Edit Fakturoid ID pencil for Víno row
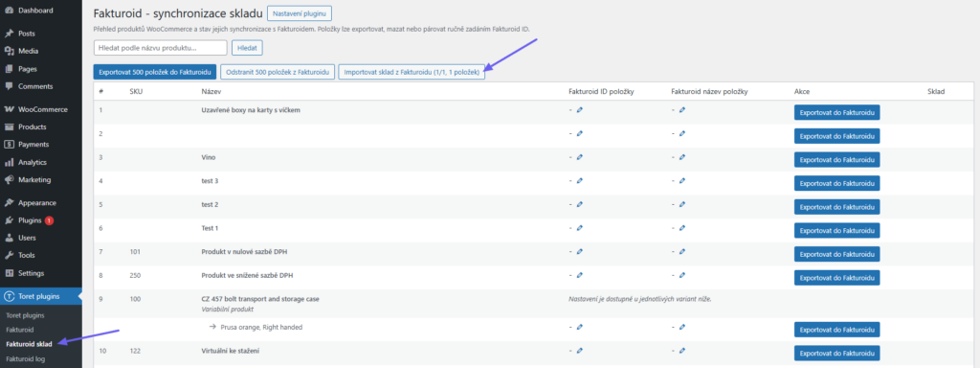Screen dimensions: 980x368 [x=579, y=157]
